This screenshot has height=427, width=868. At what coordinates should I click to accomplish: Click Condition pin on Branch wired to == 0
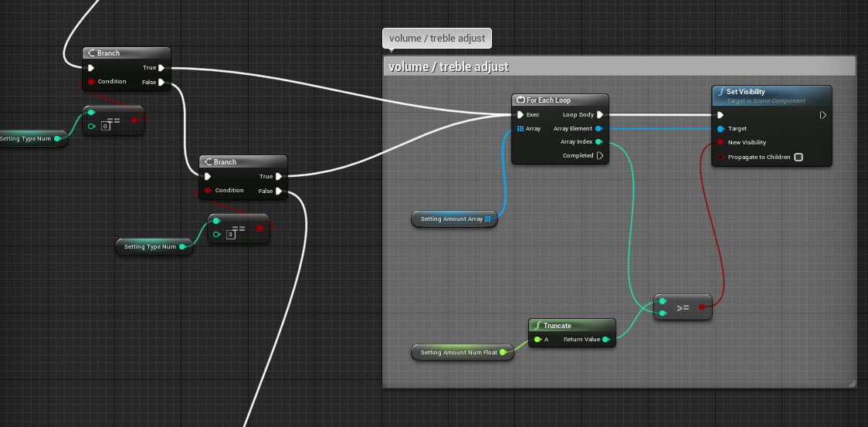91,81
